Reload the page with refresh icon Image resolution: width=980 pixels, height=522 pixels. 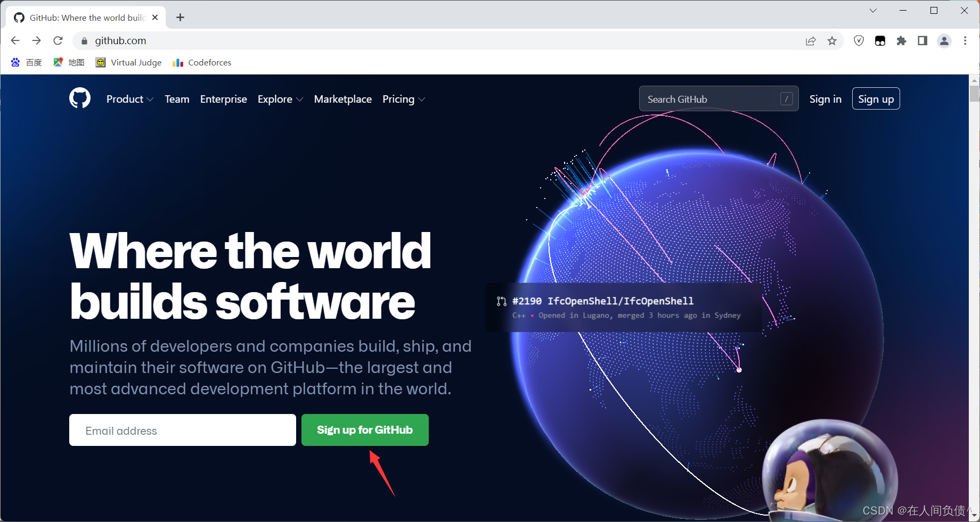click(x=58, y=40)
